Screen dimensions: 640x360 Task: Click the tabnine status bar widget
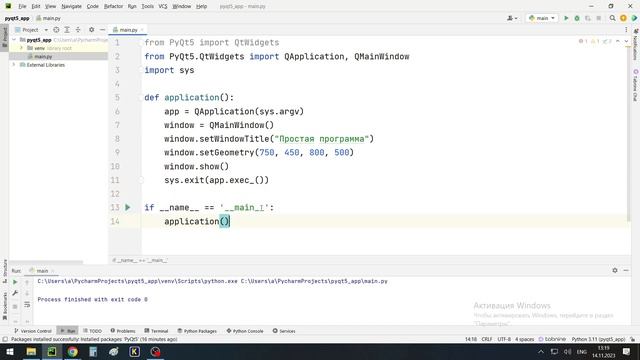point(552,339)
